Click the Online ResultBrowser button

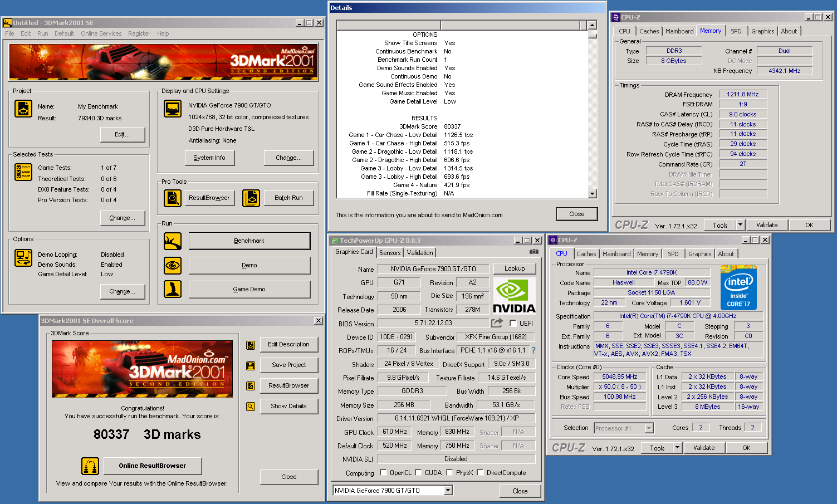coord(152,466)
